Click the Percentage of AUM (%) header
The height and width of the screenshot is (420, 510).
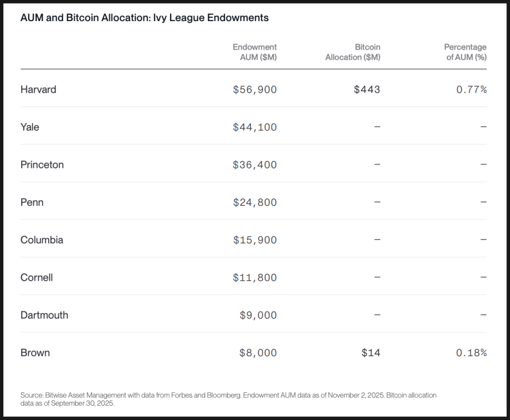465,52
